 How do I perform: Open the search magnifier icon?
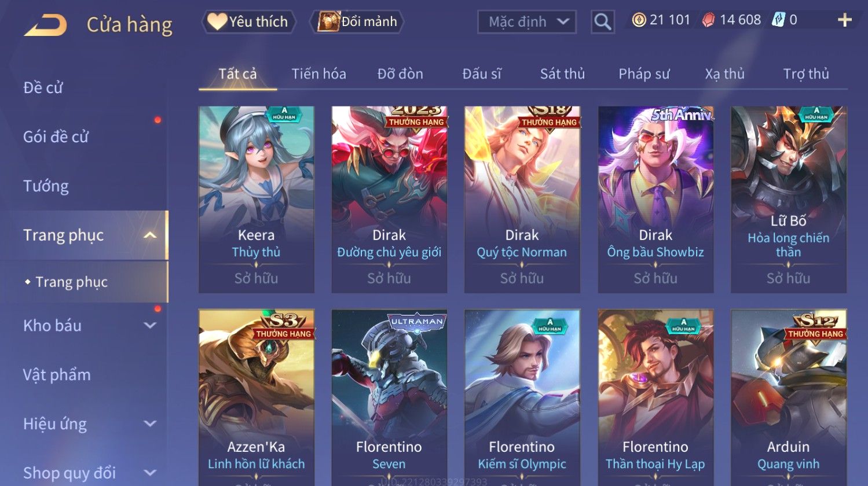pos(603,22)
